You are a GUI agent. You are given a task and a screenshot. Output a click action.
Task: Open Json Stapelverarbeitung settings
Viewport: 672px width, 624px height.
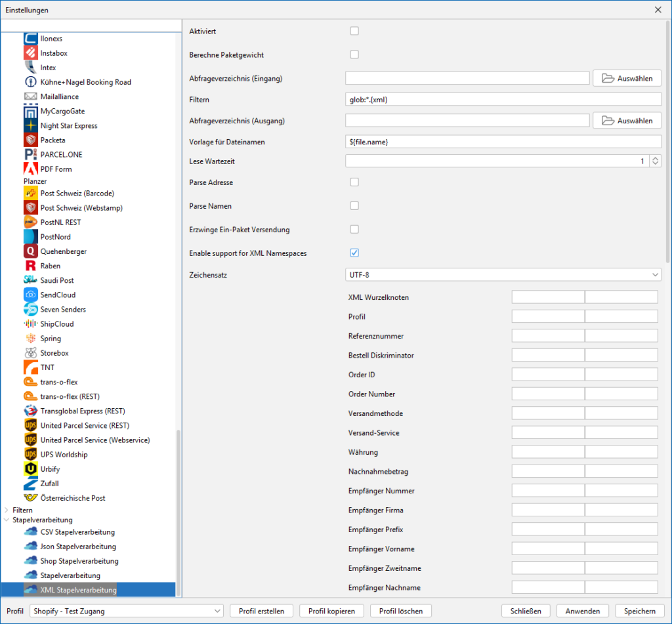pos(77,547)
